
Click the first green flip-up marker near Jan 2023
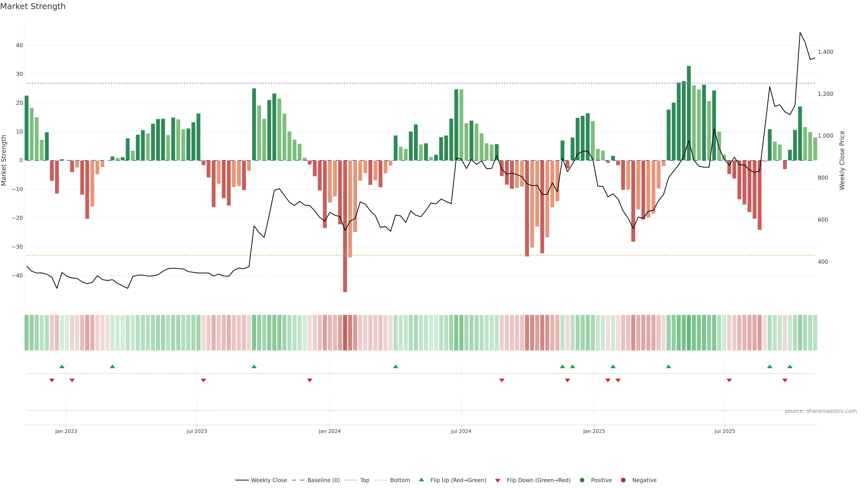[62, 366]
